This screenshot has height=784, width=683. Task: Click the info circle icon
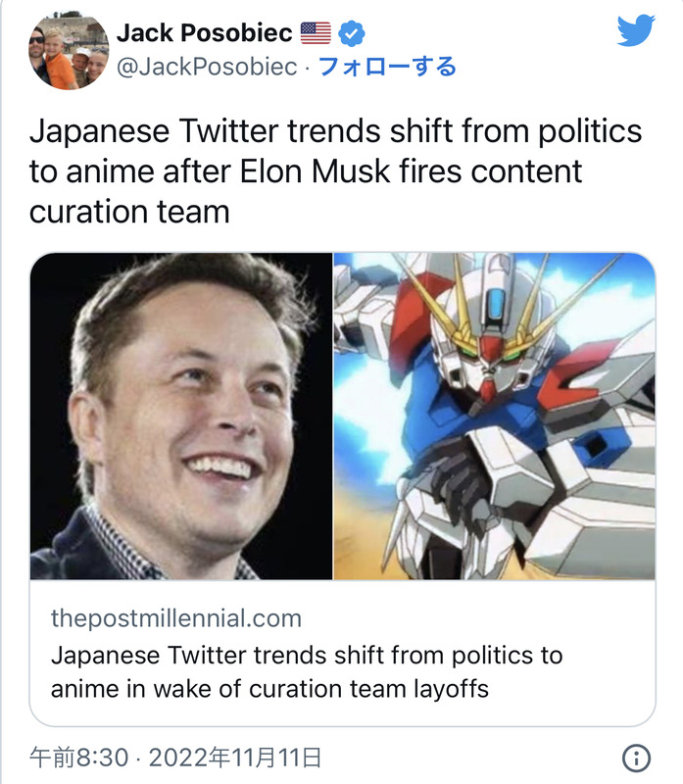636,758
